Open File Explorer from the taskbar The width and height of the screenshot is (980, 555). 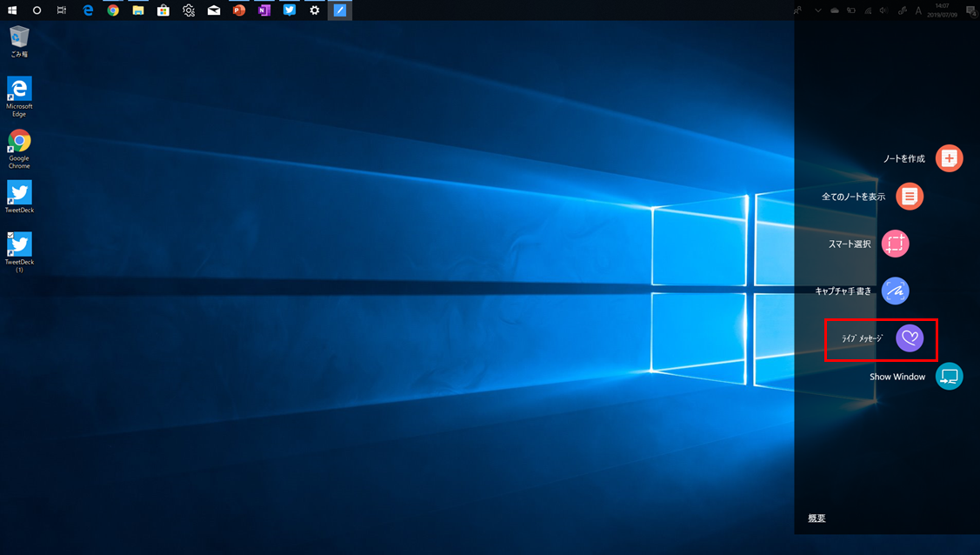[x=138, y=10]
